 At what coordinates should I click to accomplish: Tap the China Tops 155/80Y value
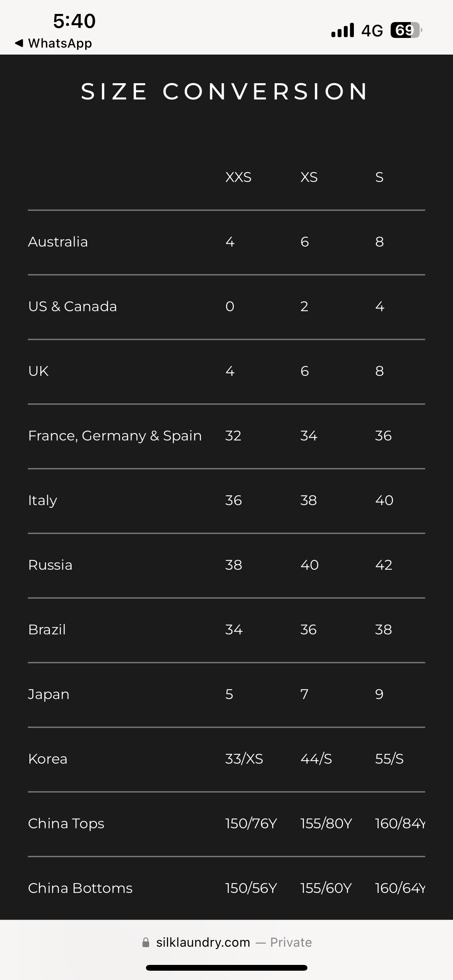[326, 824]
